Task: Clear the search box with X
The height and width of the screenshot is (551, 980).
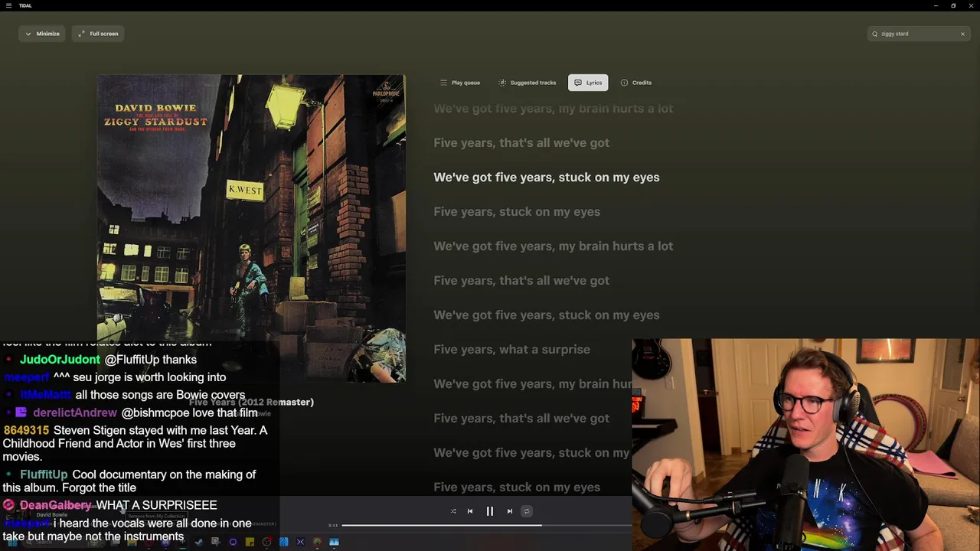Action: (962, 34)
